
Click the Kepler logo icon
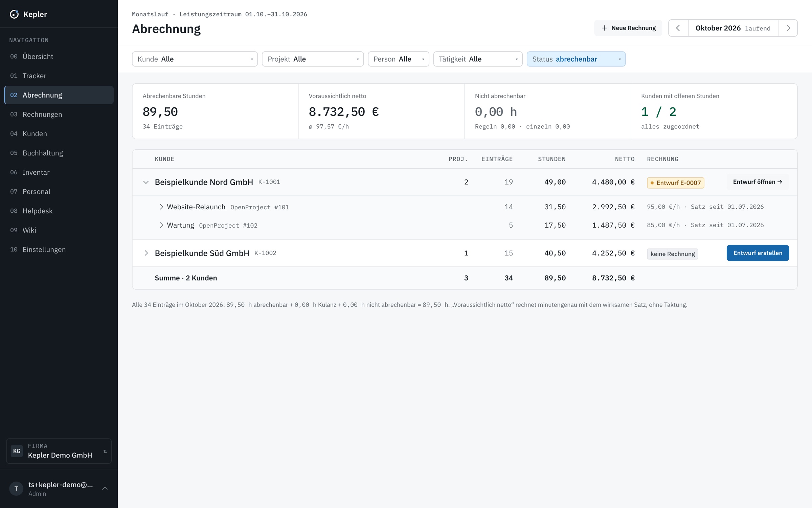click(14, 14)
